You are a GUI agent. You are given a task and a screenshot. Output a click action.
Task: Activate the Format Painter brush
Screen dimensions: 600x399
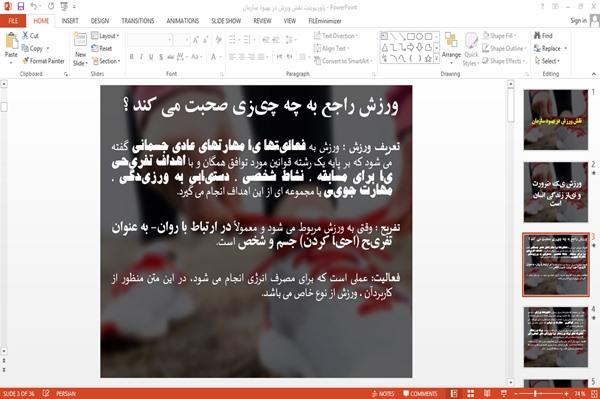[x=43, y=61]
